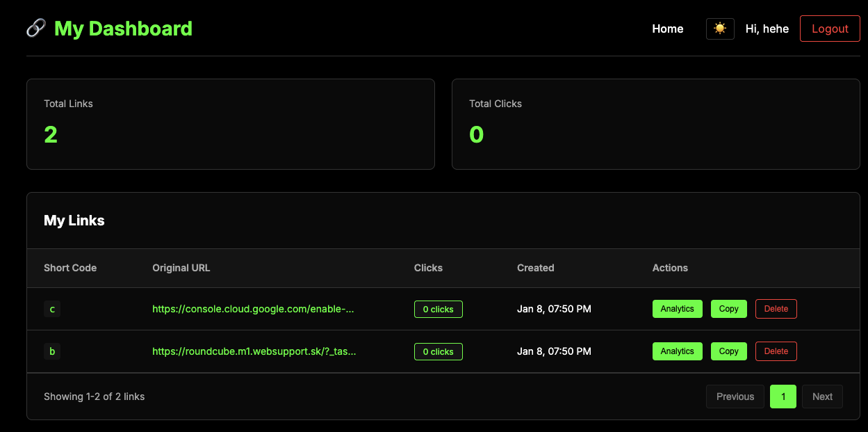View clicks badge for short code c

[x=438, y=309]
